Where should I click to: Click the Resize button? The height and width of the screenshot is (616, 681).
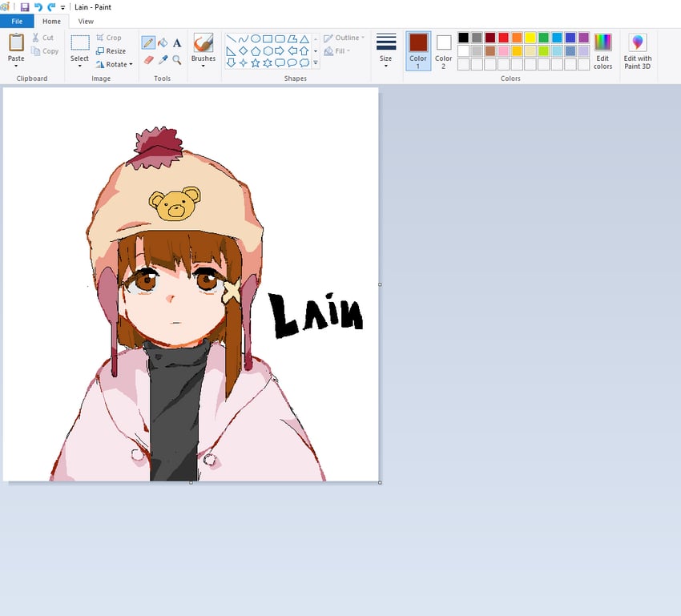coord(111,51)
